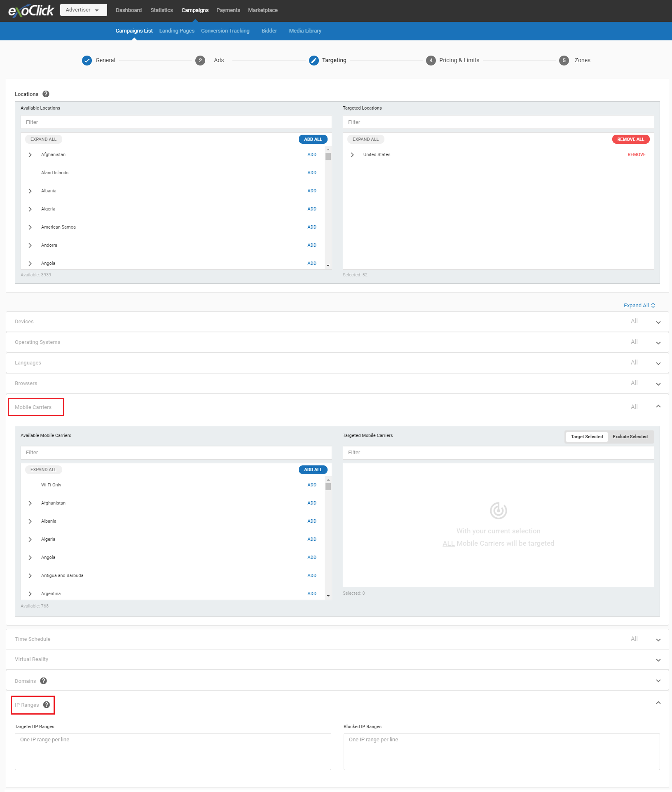Add Wi-Fi Only carrier
Image resolution: width=672 pixels, height=792 pixels.
tap(312, 485)
